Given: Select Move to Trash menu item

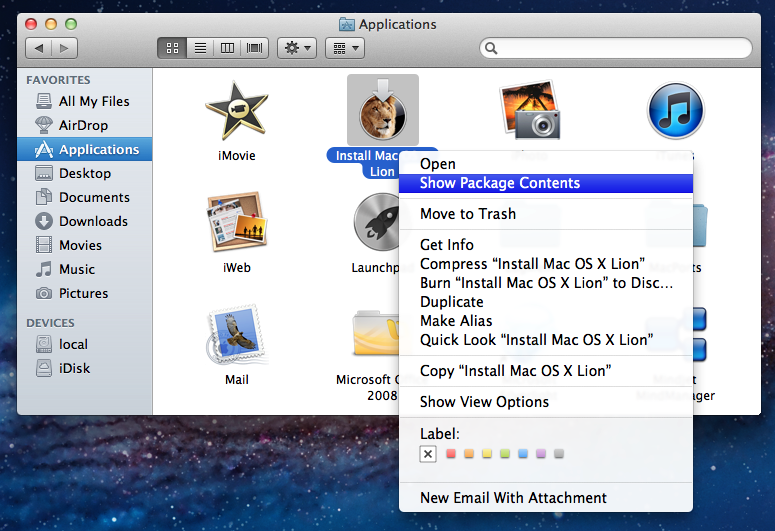Looking at the screenshot, I should (546, 214).
